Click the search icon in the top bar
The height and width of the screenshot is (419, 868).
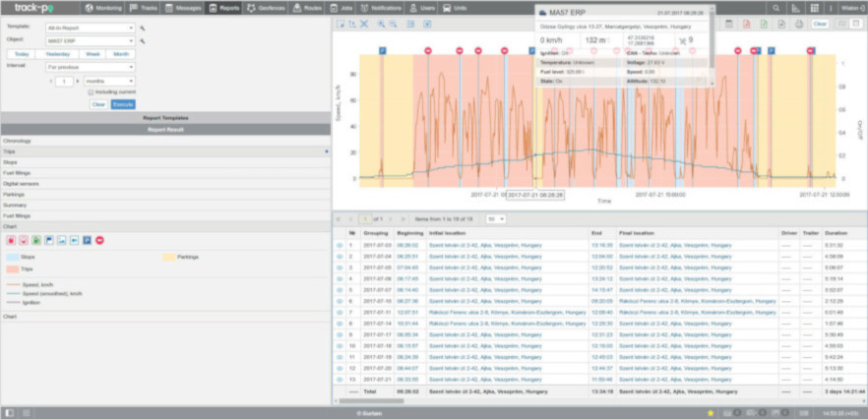tap(775, 7)
